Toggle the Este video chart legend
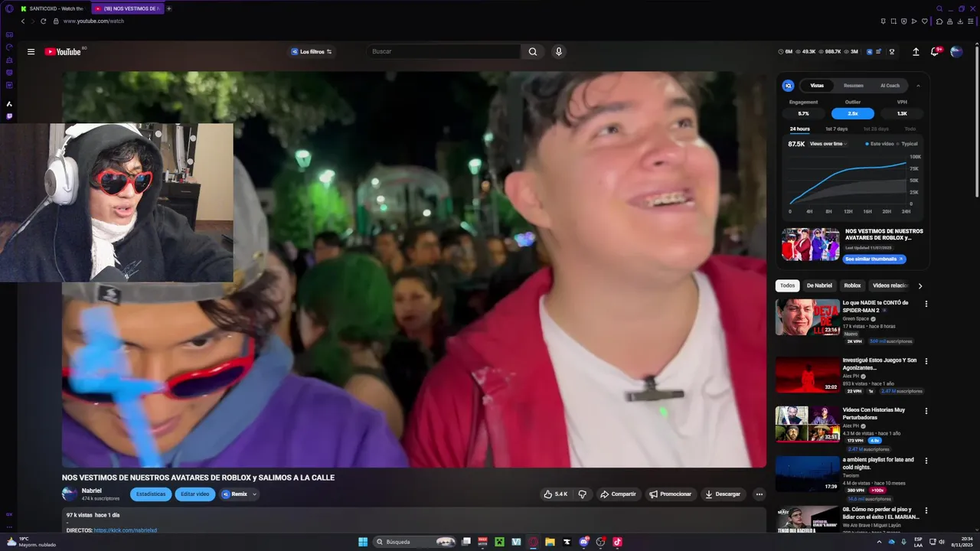The width and height of the screenshot is (980, 551). 880,144
